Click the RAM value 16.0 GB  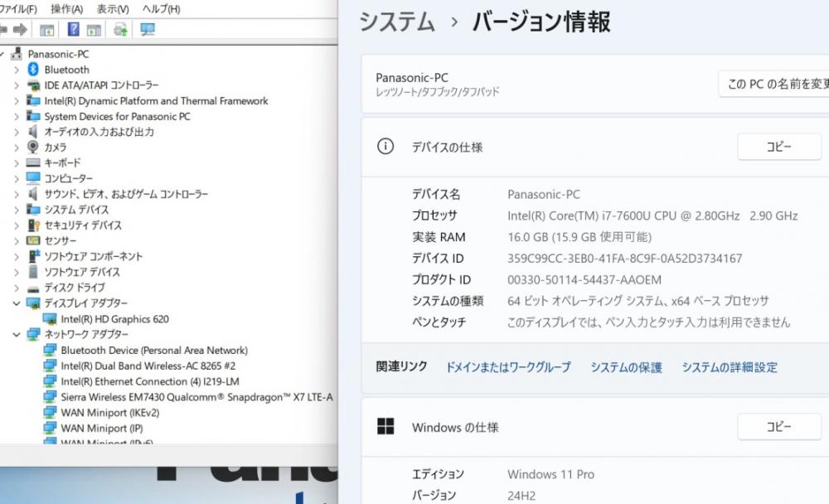click(x=579, y=237)
